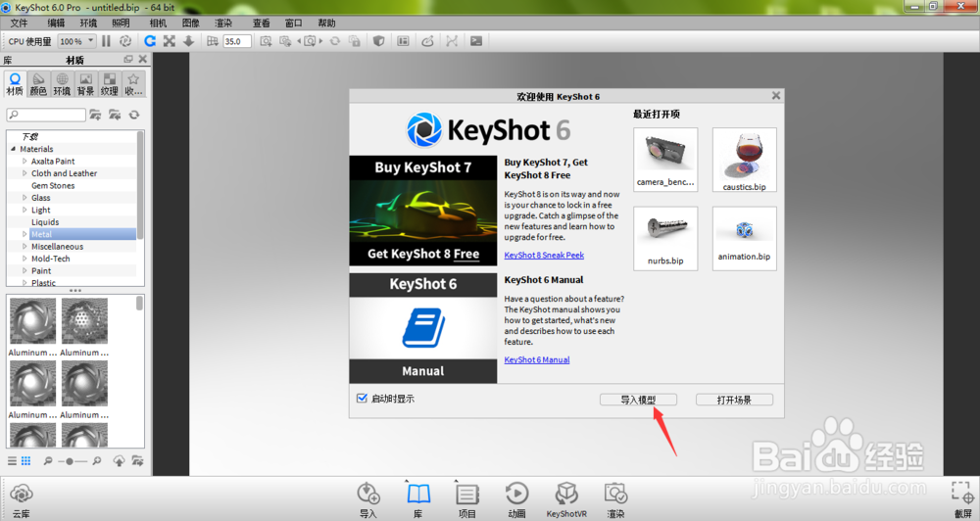Click the geometry view panel icon

[x=403, y=41]
